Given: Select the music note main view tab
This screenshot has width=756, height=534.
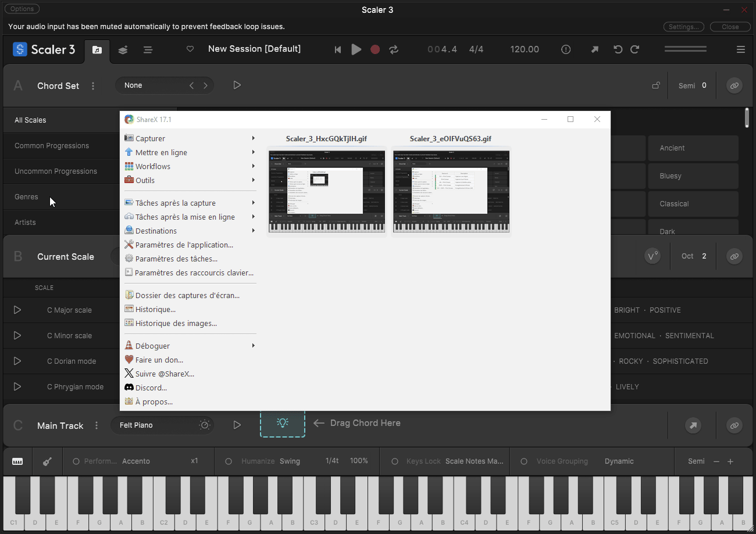Looking at the screenshot, I should [x=97, y=50].
